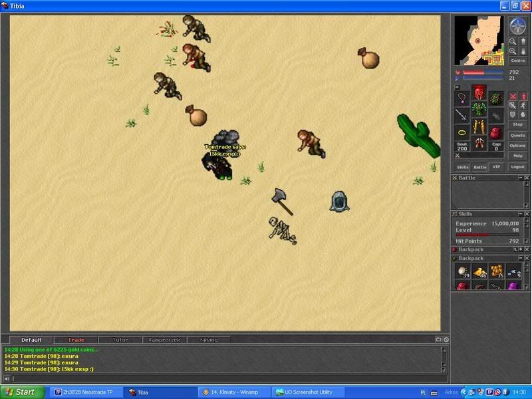Toggle chase opponent mode
Viewport: 532px width, 399px height.
[523, 106]
